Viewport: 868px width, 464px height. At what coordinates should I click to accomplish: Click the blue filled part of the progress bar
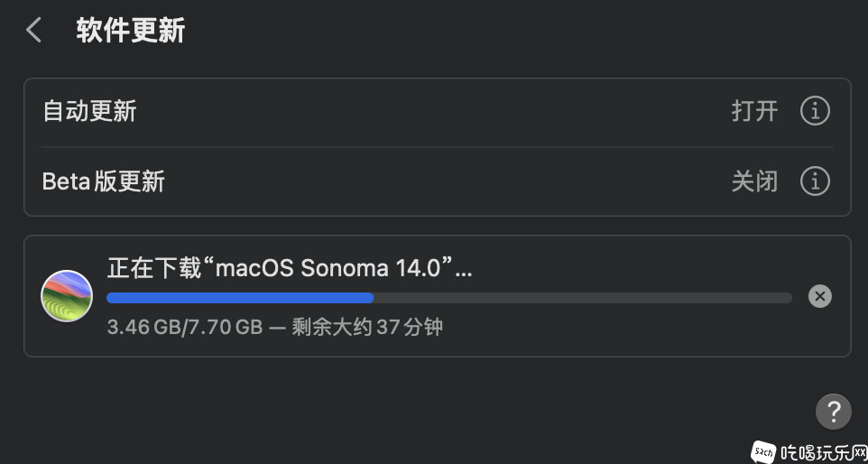click(x=240, y=298)
